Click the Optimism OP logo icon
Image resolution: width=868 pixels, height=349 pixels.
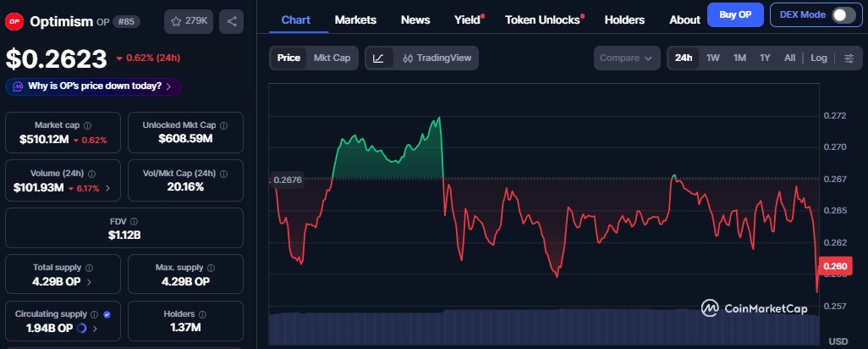pyautogui.click(x=14, y=22)
